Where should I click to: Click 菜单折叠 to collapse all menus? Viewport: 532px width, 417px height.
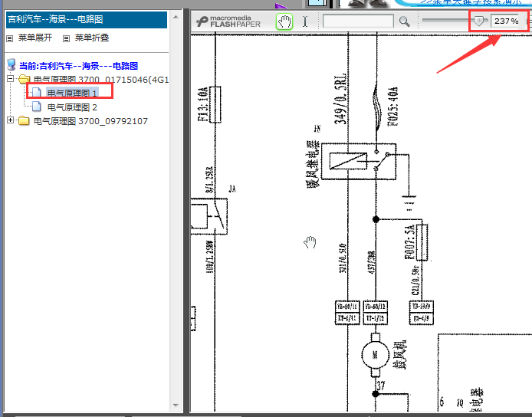click(91, 38)
